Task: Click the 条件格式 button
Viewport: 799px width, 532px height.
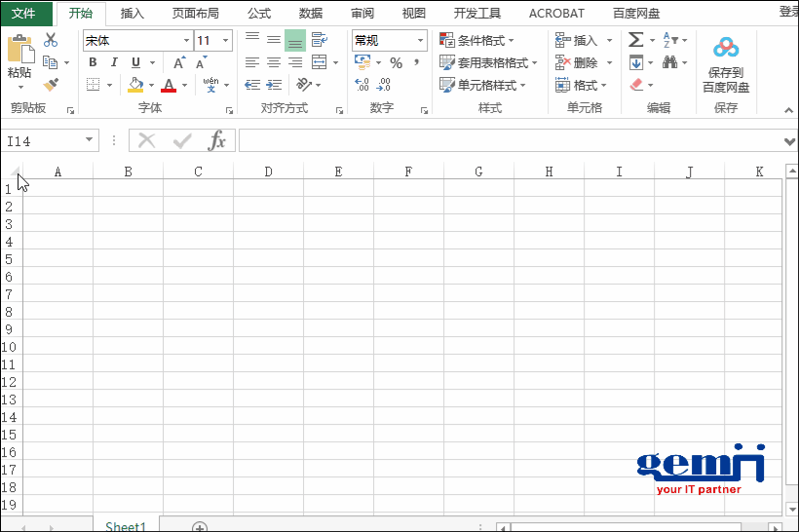Action: point(481,40)
